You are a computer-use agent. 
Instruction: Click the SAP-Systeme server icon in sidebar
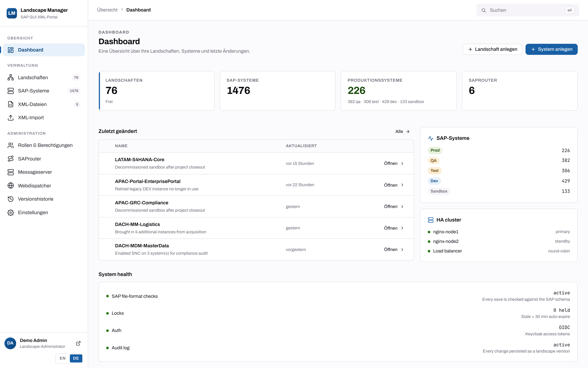(11, 91)
